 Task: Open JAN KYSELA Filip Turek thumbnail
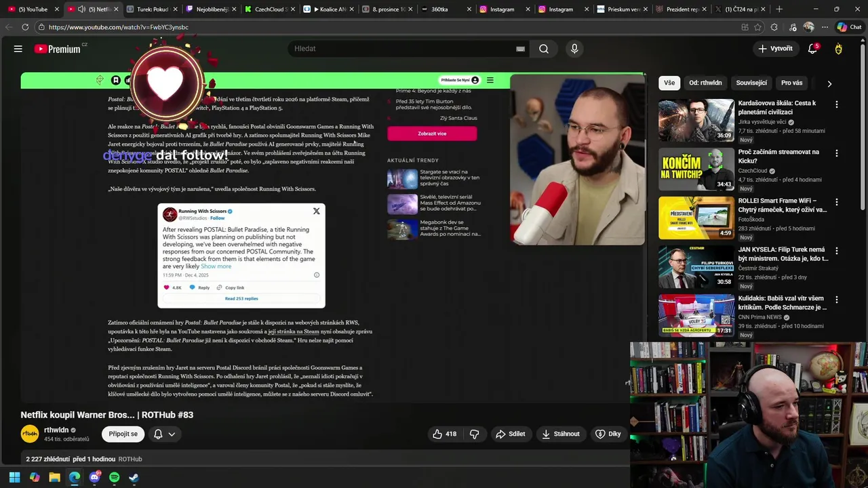[x=696, y=267]
